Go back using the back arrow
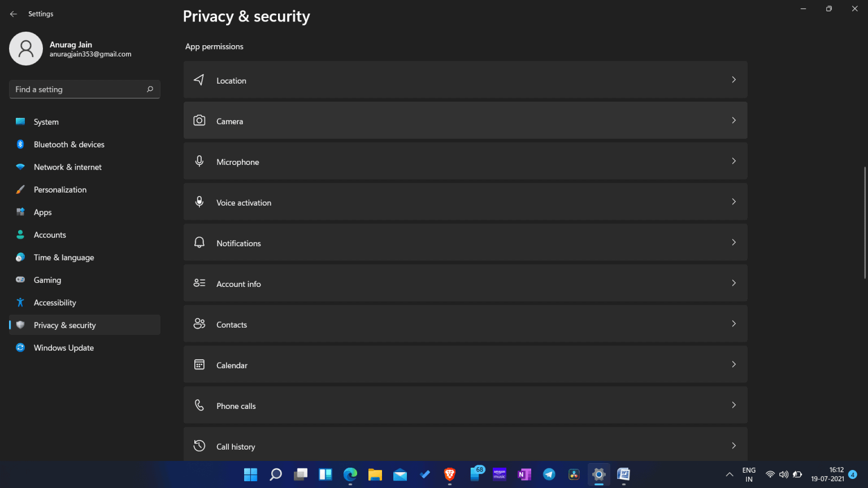 tap(14, 14)
